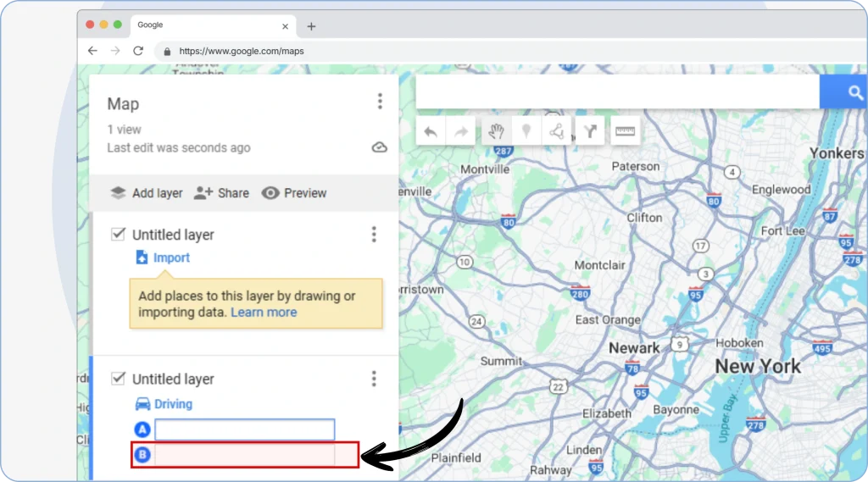Image resolution: width=868 pixels, height=482 pixels.
Task: Click the Linden label on map
Action: coord(583,450)
